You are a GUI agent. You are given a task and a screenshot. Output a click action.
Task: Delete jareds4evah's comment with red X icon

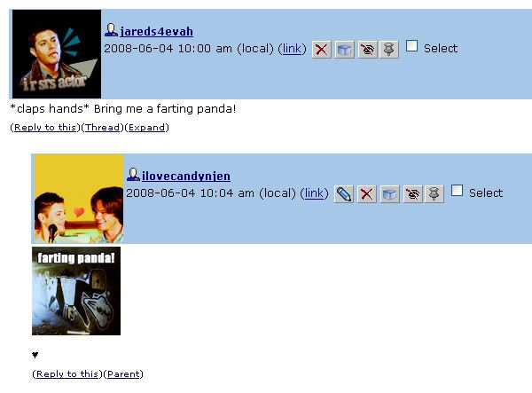321,50
